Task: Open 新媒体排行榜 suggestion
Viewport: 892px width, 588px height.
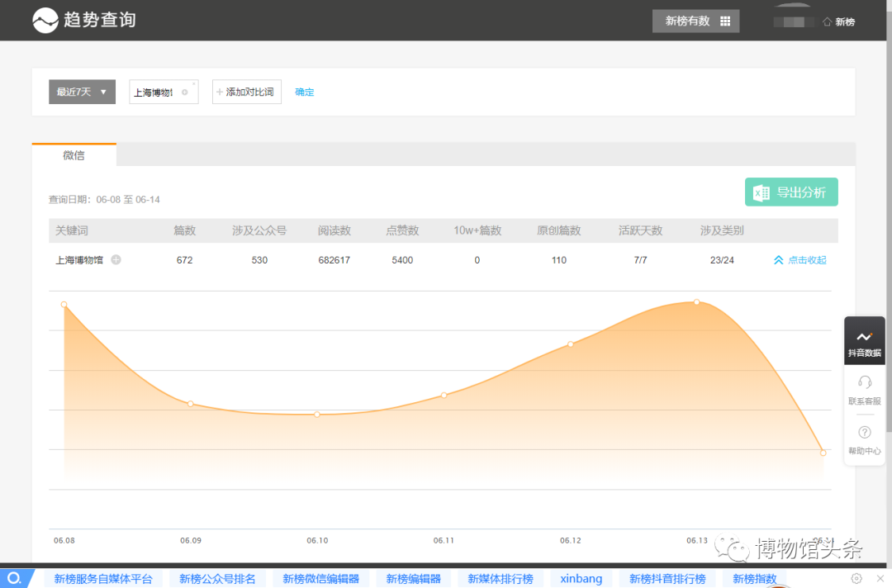Action: [501, 579]
